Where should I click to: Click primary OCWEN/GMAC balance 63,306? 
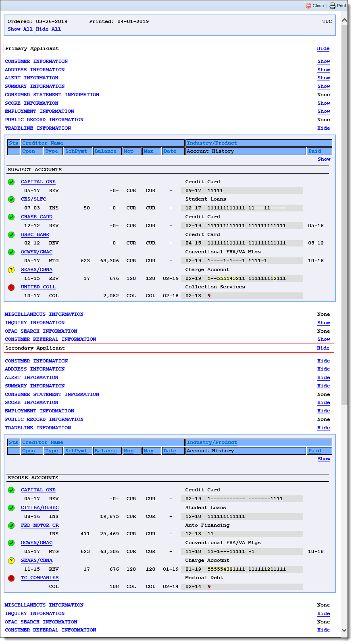point(110,261)
